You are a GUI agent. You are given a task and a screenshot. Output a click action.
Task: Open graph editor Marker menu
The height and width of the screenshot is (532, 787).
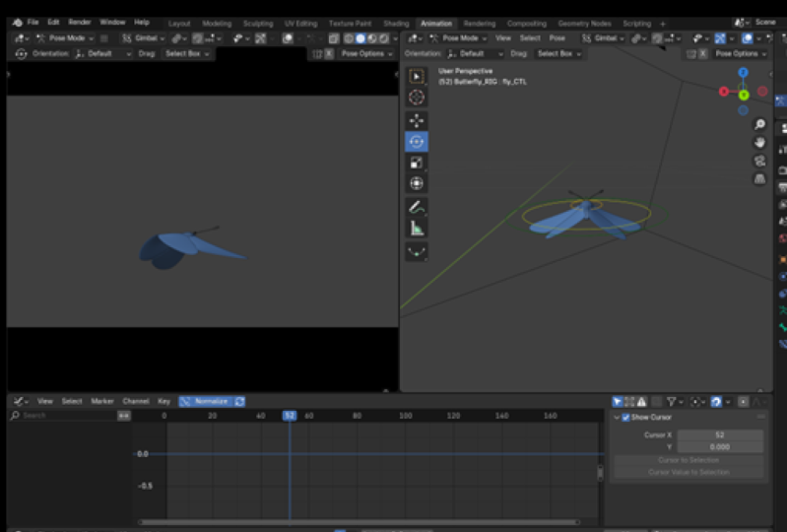point(102,402)
